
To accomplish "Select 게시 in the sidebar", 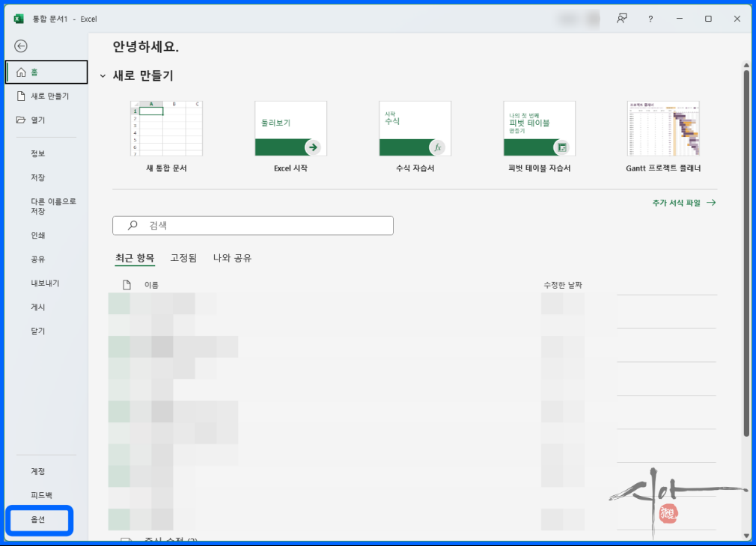I will point(38,307).
